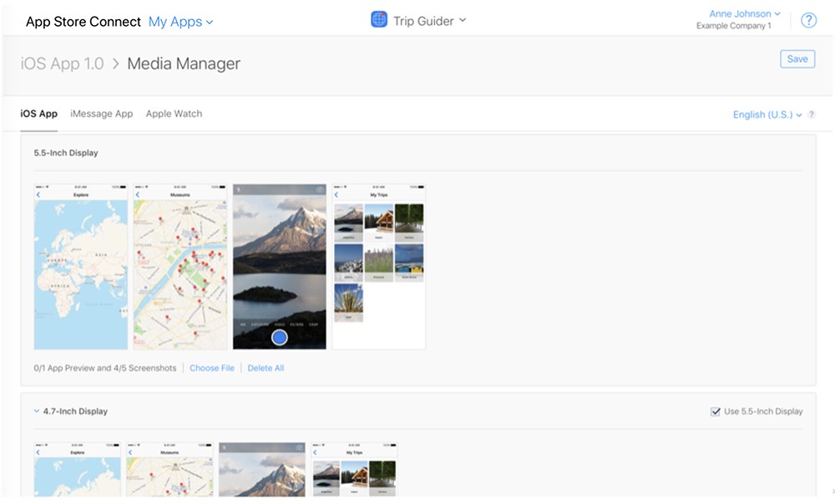Select the Explore world map screenshot in 5.5-Inch Display
The image size is (835, 504).
point(81,267)
